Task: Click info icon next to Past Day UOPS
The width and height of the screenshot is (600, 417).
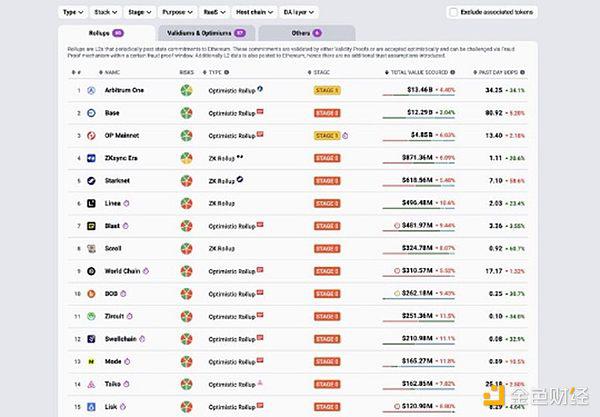Action: coord(522,72)
